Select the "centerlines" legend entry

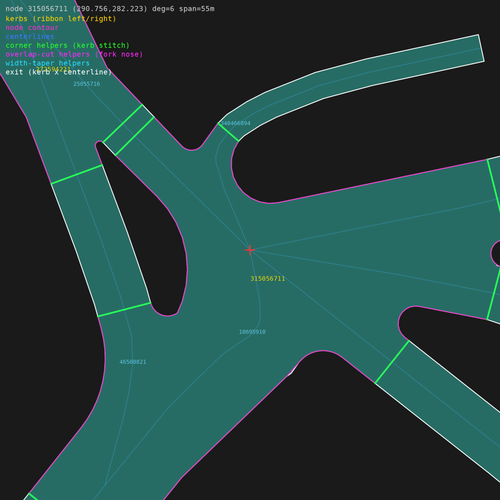coord(30,36)
